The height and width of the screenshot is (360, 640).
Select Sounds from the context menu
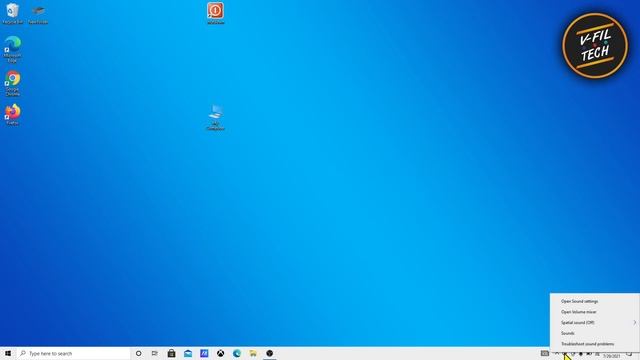click(x=594, y=333)
